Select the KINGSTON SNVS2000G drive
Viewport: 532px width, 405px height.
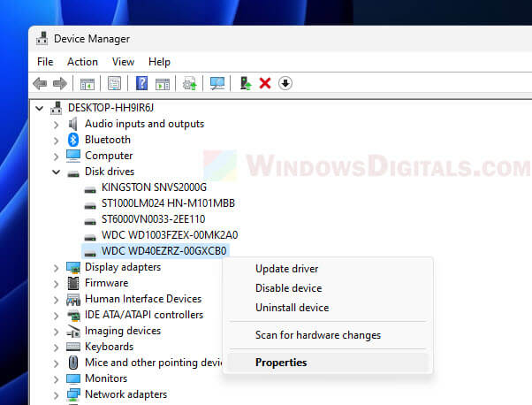pyautogui.click(x=154, y=187)
